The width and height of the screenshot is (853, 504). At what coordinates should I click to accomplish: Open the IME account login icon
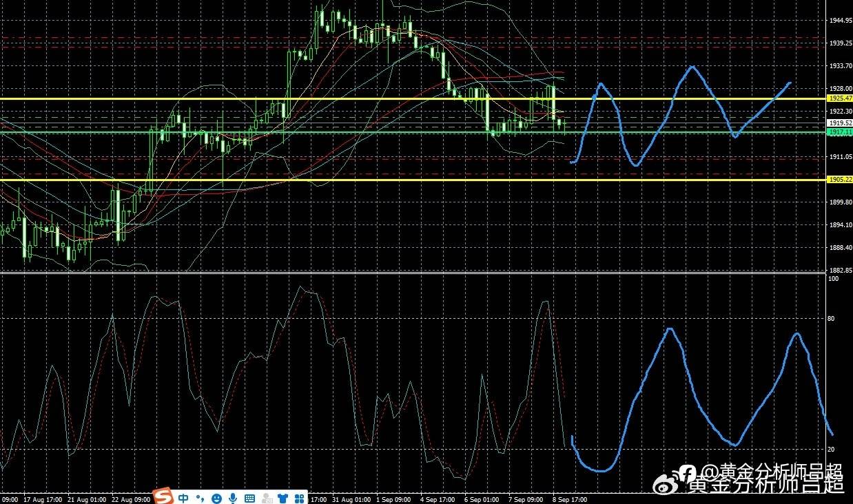coord(267,498)
